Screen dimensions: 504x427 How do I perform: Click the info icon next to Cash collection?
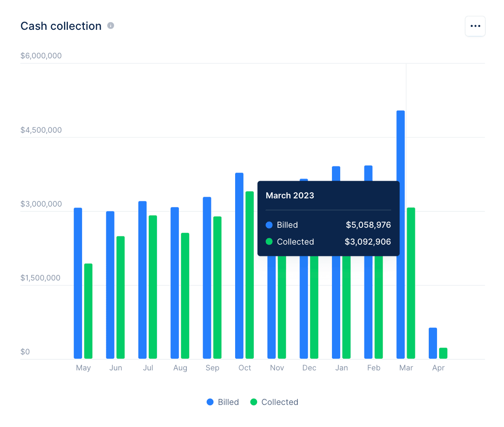click(x=110, y=25)
